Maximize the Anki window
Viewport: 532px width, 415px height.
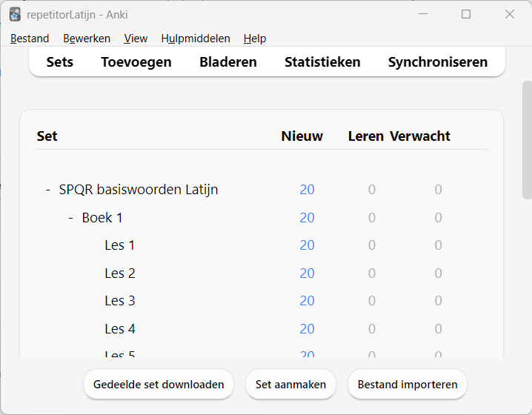466,14
